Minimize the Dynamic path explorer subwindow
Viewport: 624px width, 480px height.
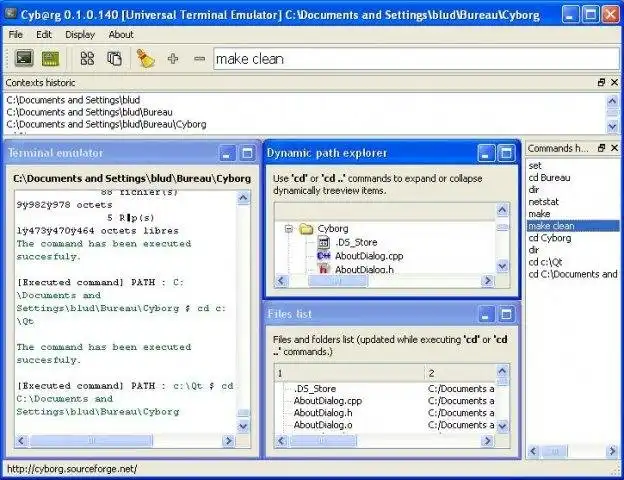[486, 153]
